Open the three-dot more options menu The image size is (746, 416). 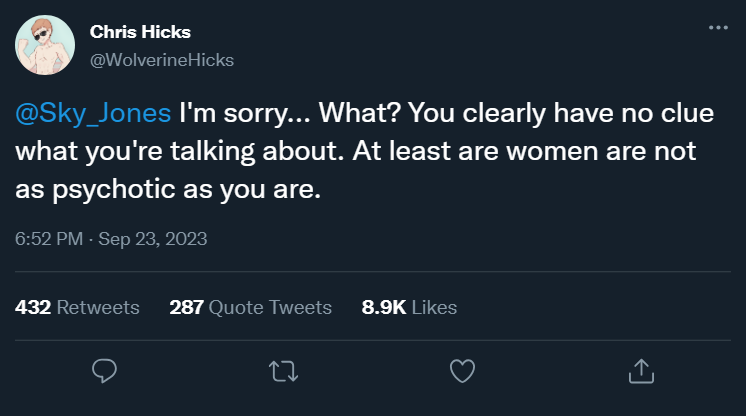(x=718, y=28)
